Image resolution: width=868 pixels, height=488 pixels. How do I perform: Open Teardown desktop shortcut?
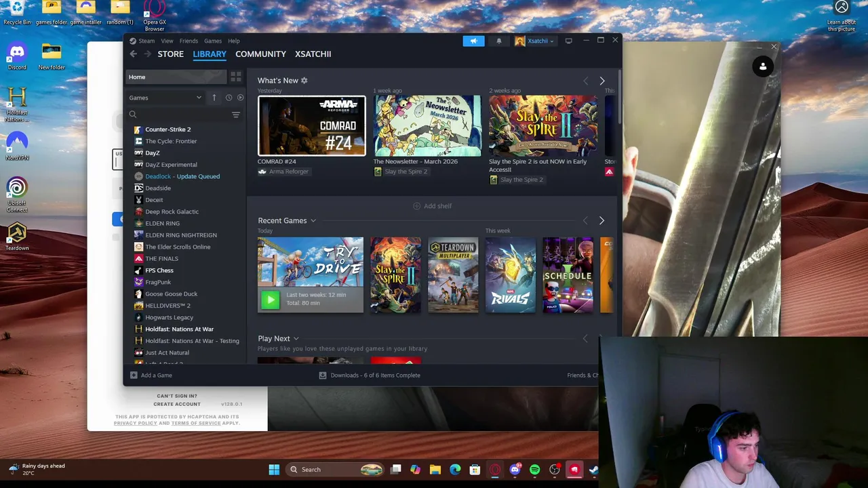click(17, 237)
